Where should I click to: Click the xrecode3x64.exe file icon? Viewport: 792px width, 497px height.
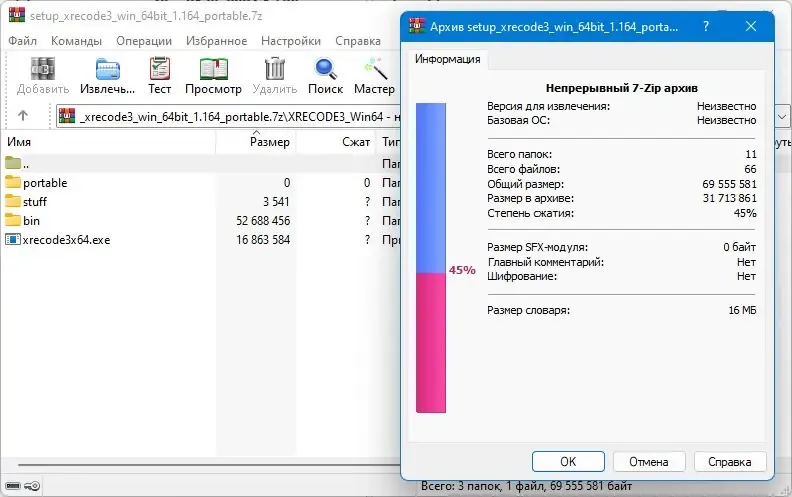[13, 239]
